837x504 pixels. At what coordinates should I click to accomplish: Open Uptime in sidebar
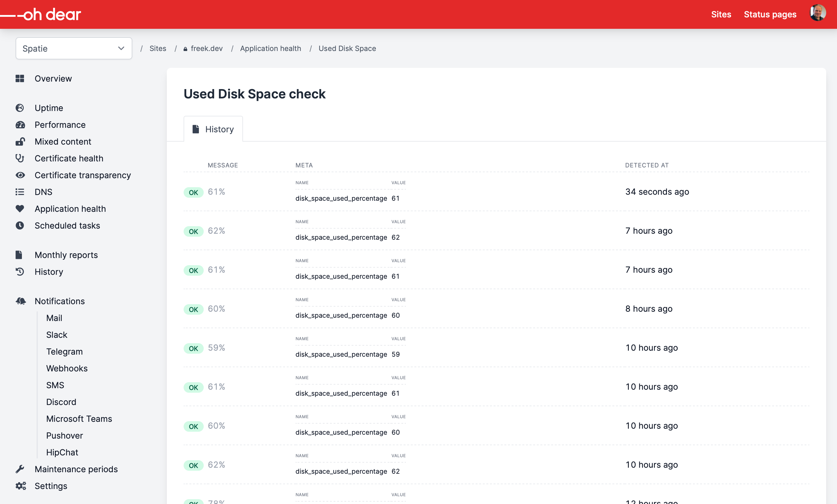pos(49,108)
